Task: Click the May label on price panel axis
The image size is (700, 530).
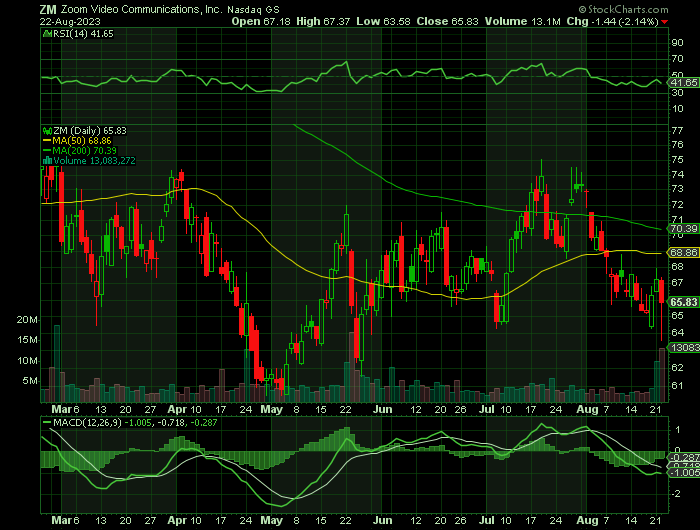Action: coord(271,409)
